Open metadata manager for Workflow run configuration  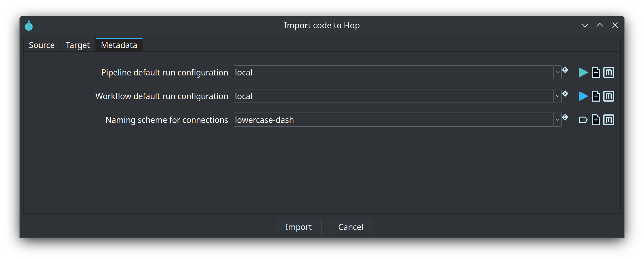tap(609, 96)
